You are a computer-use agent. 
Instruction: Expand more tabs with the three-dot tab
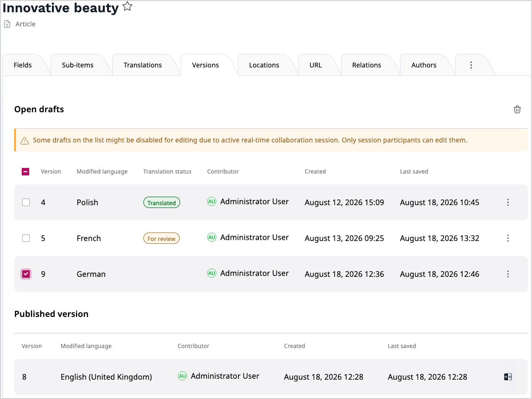click(471, 65)
